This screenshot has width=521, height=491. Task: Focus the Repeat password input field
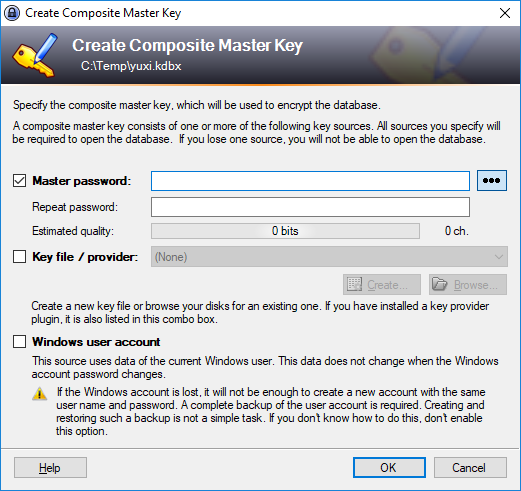[310, 207]
